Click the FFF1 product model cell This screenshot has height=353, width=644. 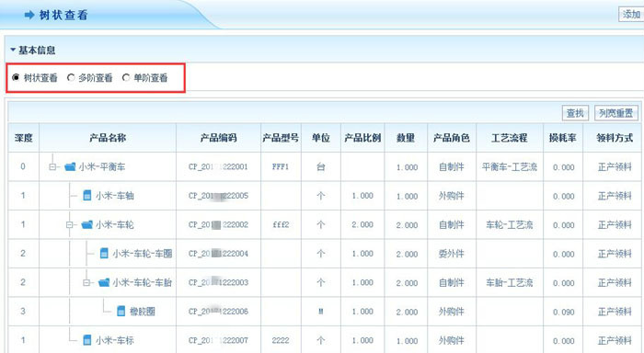click(281, 167)
